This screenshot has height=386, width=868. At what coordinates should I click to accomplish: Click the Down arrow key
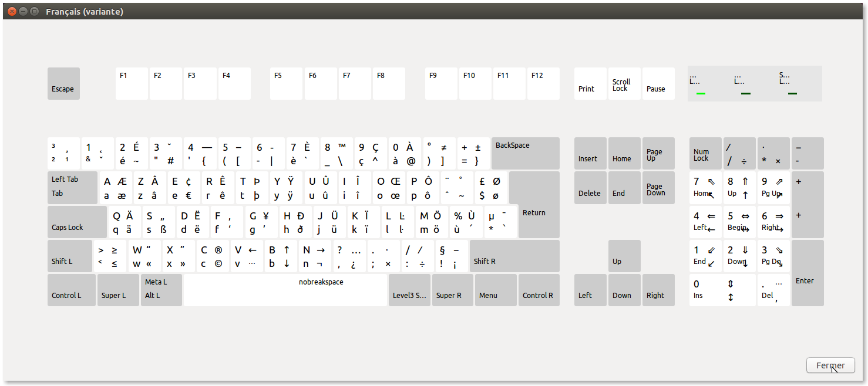point(624,290)
